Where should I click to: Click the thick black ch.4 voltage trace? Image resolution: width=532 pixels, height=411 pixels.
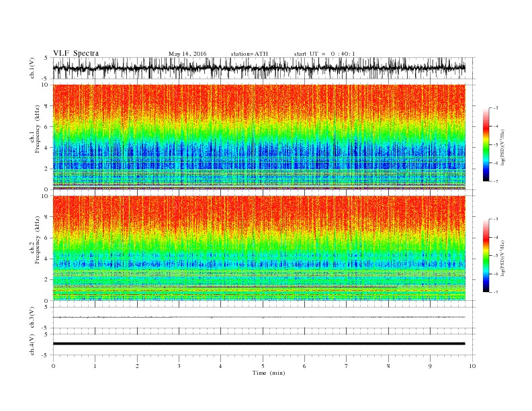pos(259,344)
